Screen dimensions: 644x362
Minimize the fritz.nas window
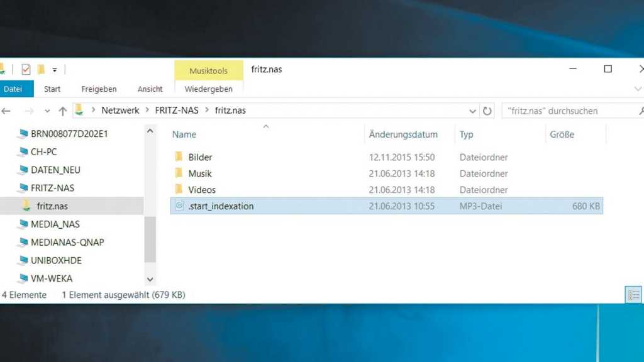pyautogui.click(x=573, y=69)
